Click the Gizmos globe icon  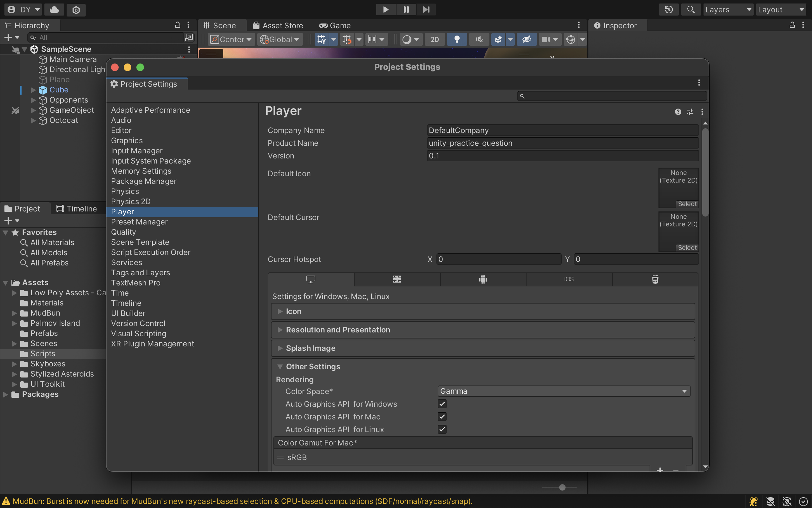pyautogui.click(x=570, y=39)
